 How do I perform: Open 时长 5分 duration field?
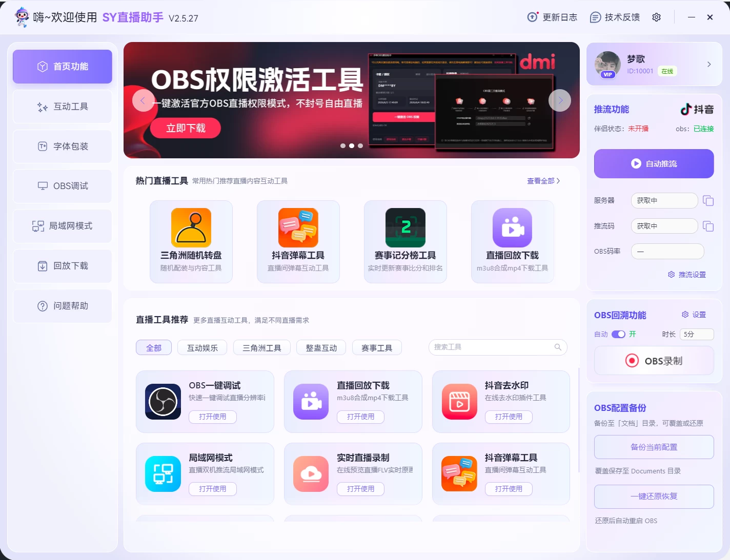697,334
